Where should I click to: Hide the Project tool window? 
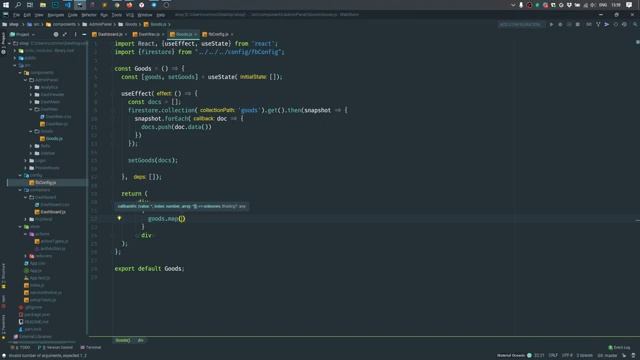click(84, 34)
